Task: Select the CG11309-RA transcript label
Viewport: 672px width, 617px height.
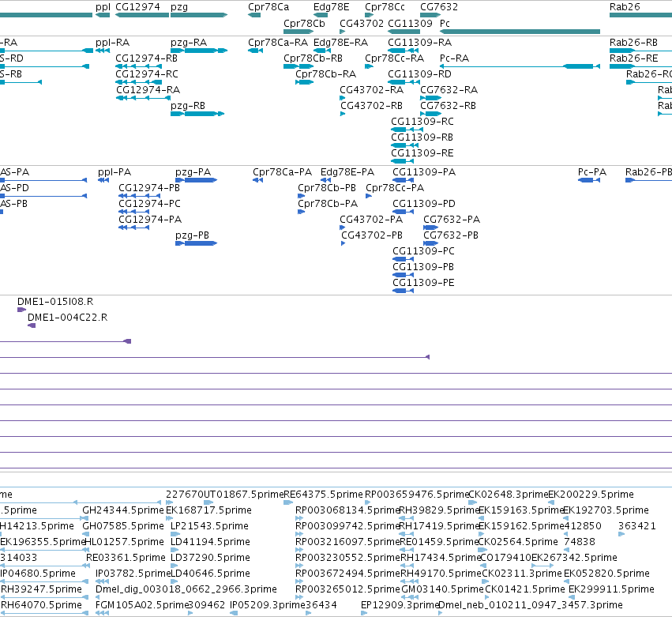Action: point(419,43)
